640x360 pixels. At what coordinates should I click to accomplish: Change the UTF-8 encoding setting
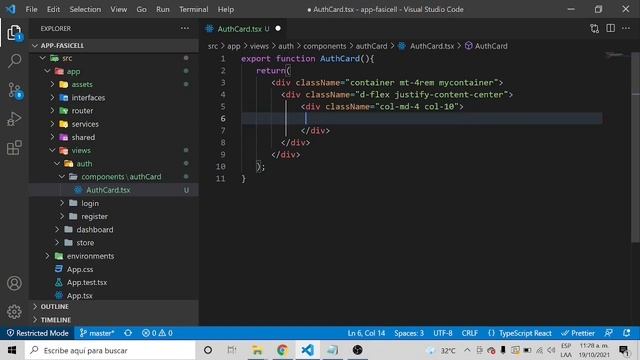(443, 333)
